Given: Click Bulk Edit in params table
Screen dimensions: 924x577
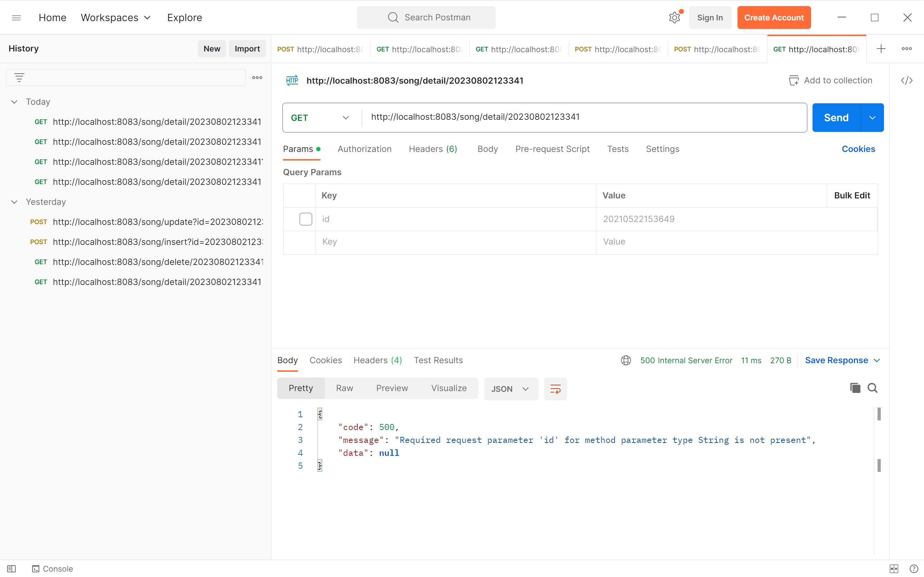Looking at the screenshot, I should [851, 196].
